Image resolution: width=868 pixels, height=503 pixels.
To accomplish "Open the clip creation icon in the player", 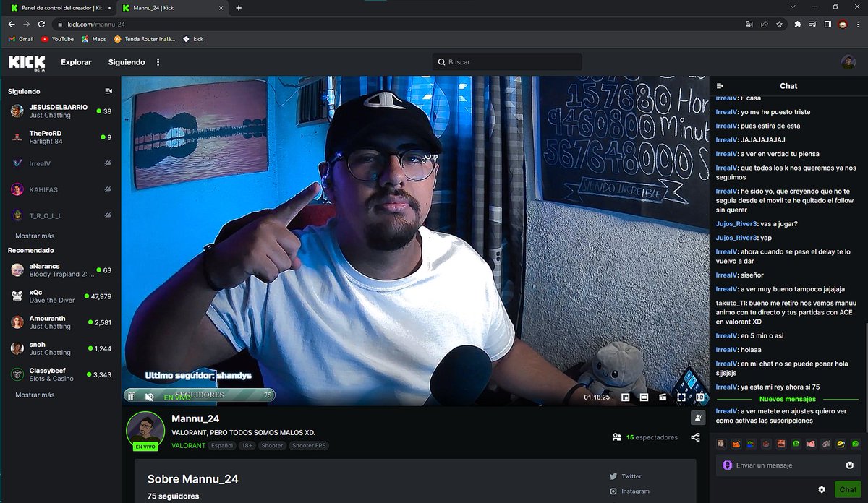I will click(663, 397).
